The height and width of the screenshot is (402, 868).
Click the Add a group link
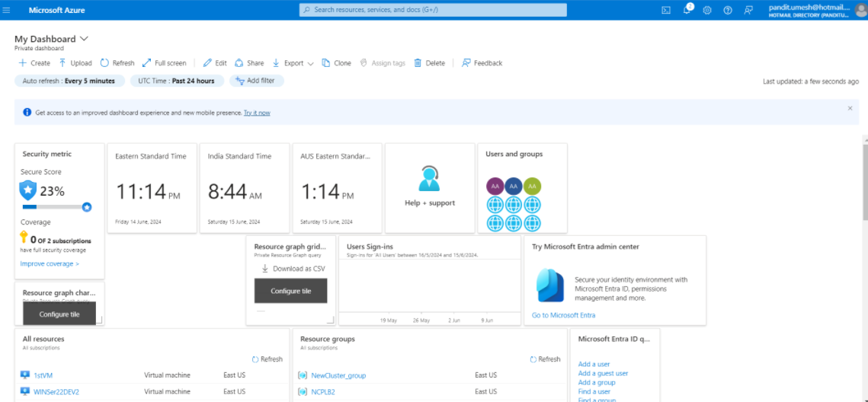[x=596, y=383]
